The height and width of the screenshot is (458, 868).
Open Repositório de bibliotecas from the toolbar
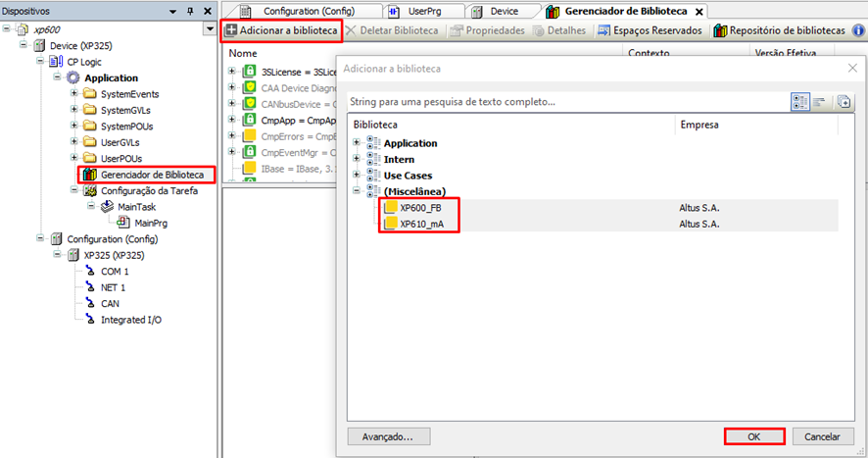(780, 30)
